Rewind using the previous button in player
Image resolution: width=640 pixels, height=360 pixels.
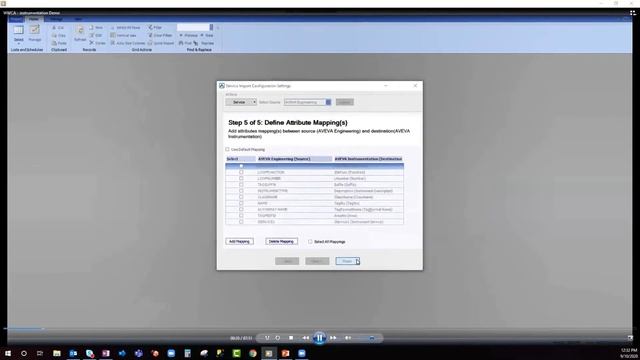click(305, 338)
